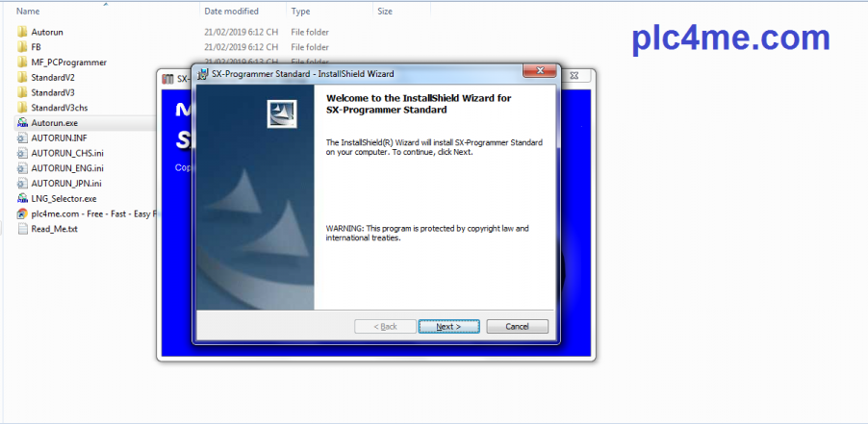Click the Autorun folder icon
This screenshot has height=424, width=868.
point(22,32)
